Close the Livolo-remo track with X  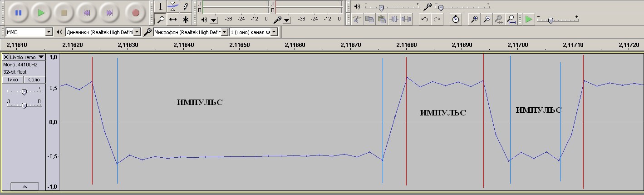6,57
